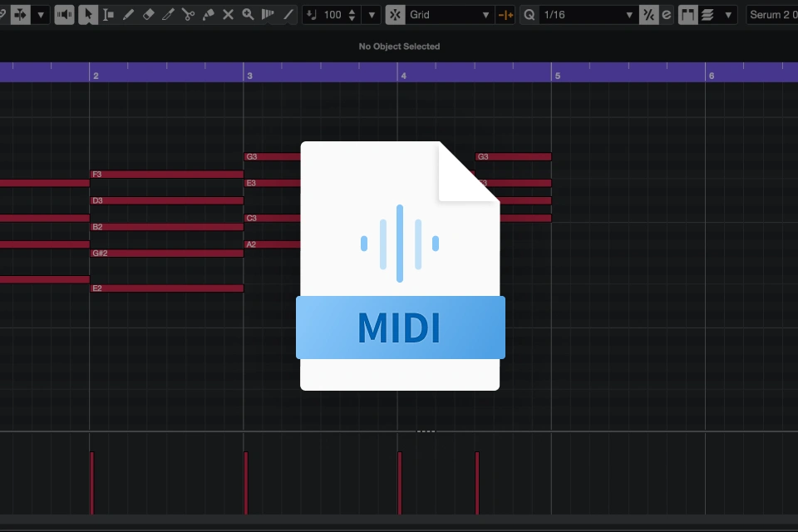The width and height of the screenshot is (798, 532).
Task: Select the D3 note
Action: [x=167, y=200]
